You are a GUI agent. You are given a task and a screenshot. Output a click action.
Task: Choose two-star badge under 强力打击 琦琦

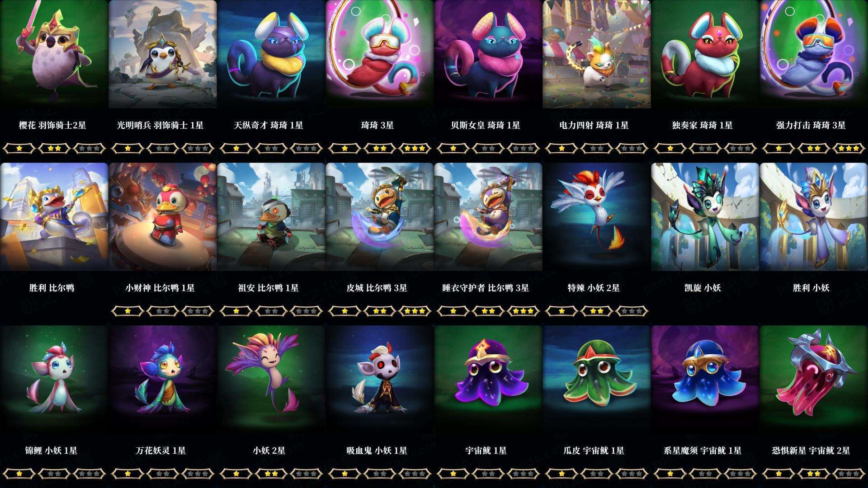(814, 148)
